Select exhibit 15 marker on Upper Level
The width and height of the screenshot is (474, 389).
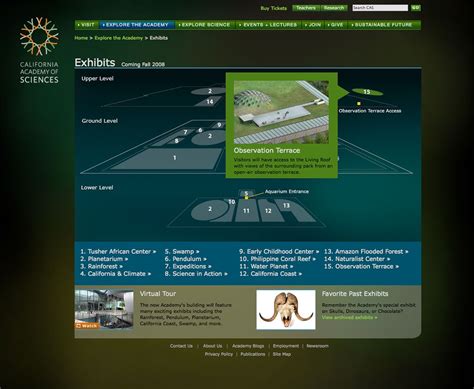[367, 92]
